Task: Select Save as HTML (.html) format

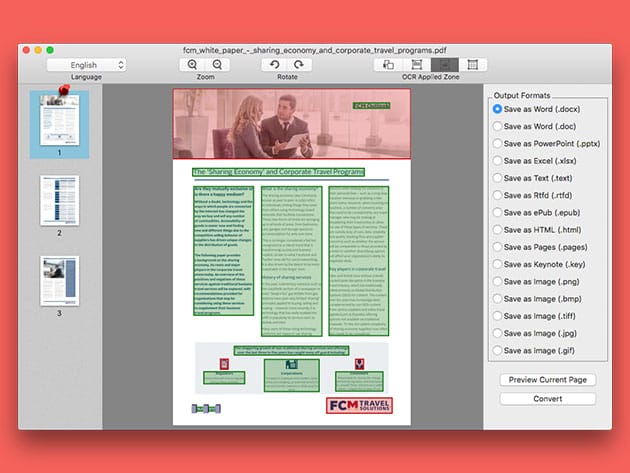Action: coord(498,232)
